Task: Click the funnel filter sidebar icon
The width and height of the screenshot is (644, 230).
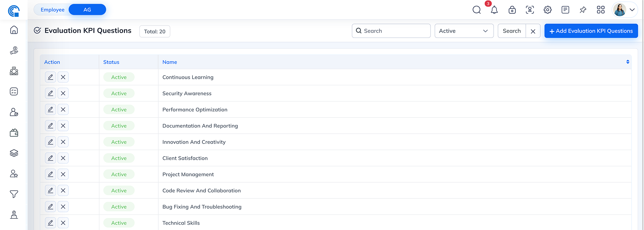Action: [x=14, y=194]
